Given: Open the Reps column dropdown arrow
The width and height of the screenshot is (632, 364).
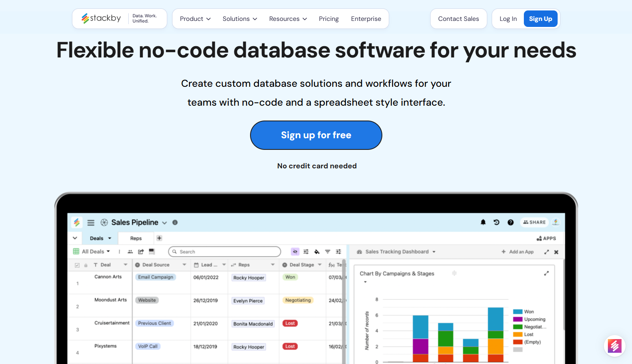Looking at the screenshot, I should tap(273, 265).
